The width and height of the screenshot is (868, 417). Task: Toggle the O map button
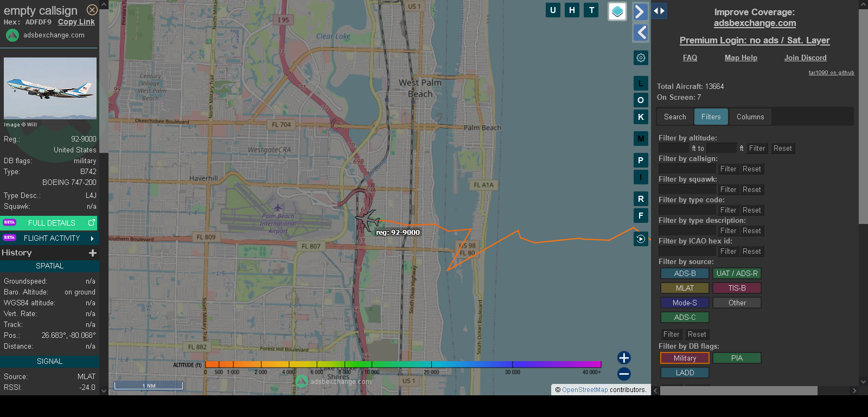[641, 100]
